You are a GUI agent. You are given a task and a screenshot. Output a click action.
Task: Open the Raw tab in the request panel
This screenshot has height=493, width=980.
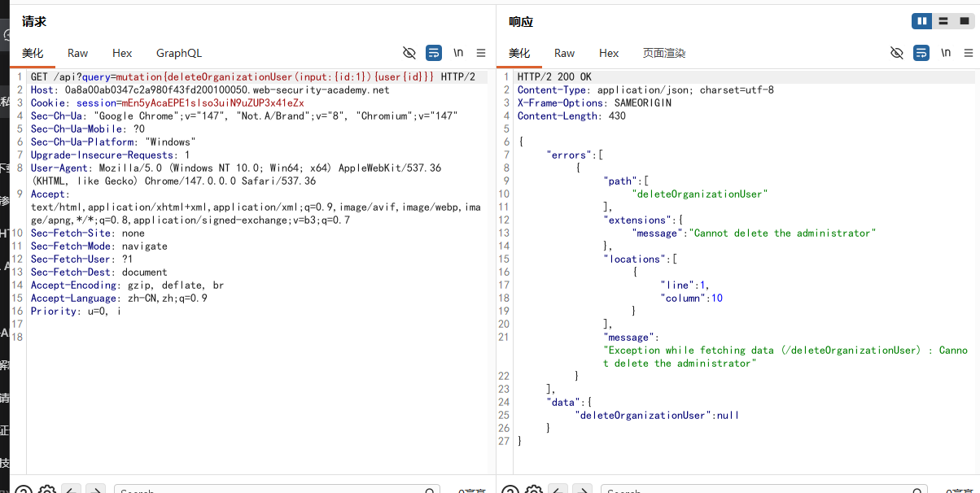click(x=78, y=53)
